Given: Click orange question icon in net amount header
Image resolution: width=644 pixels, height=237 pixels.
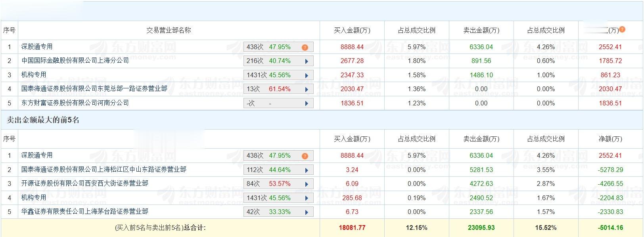Looking at the screenshot, I should click(x=622, y=29).
